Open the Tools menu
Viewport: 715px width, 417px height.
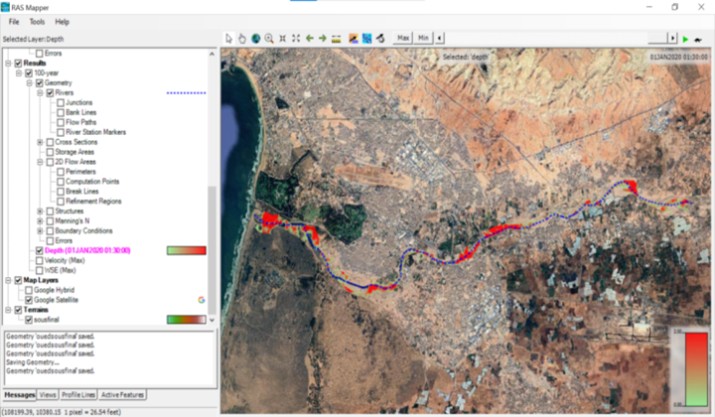coord(37,21)
